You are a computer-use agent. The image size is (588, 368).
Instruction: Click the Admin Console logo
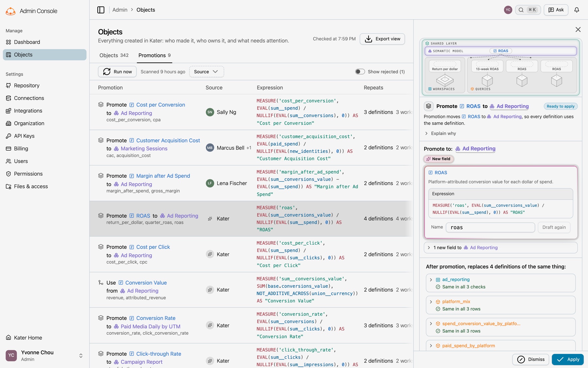(x=11, y=11)
